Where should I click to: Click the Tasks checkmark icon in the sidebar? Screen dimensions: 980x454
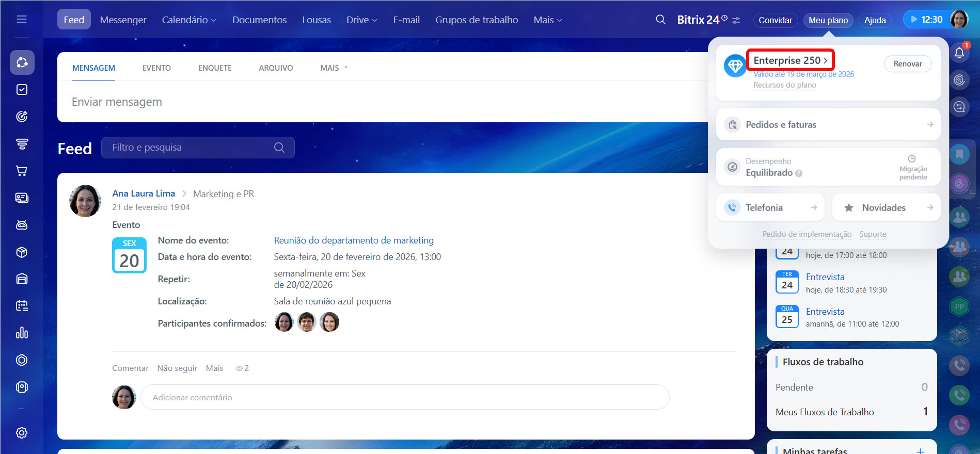[22, 90]
